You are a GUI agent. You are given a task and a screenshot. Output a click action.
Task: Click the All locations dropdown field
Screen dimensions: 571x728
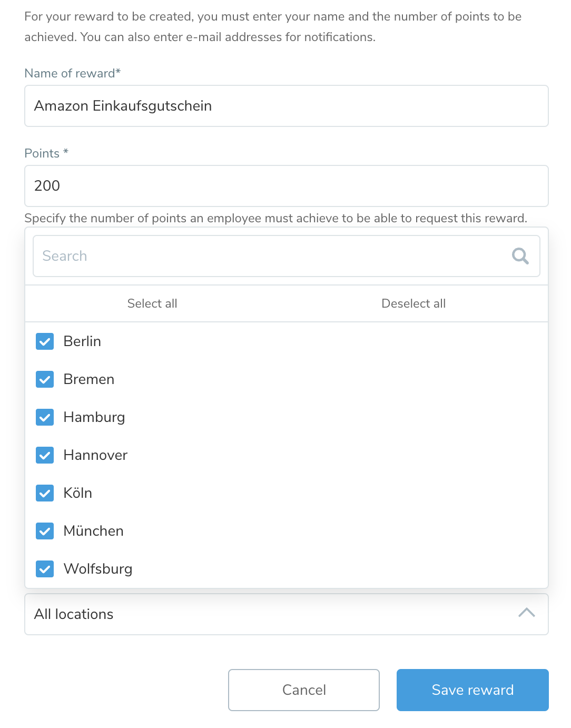point(263,614)
